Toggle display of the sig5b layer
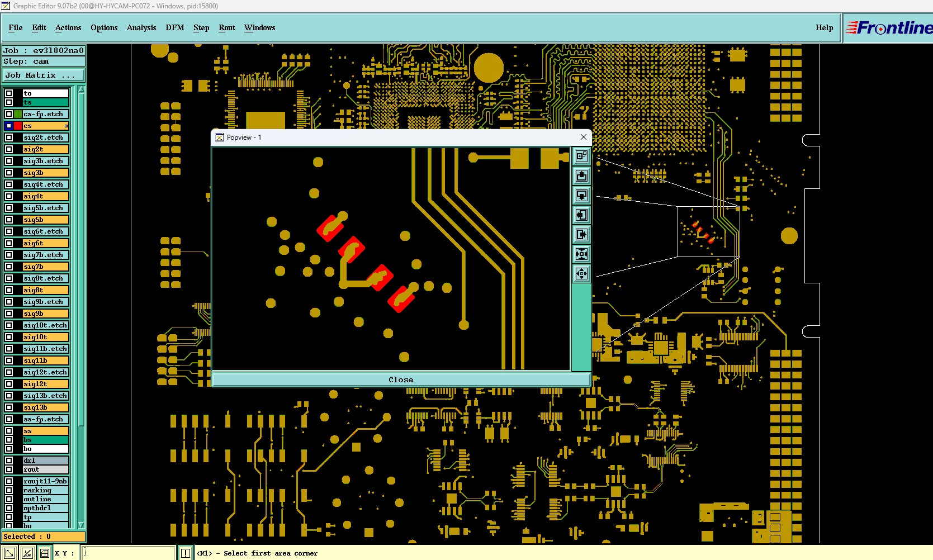933x560 pixels. pos(9,220)
